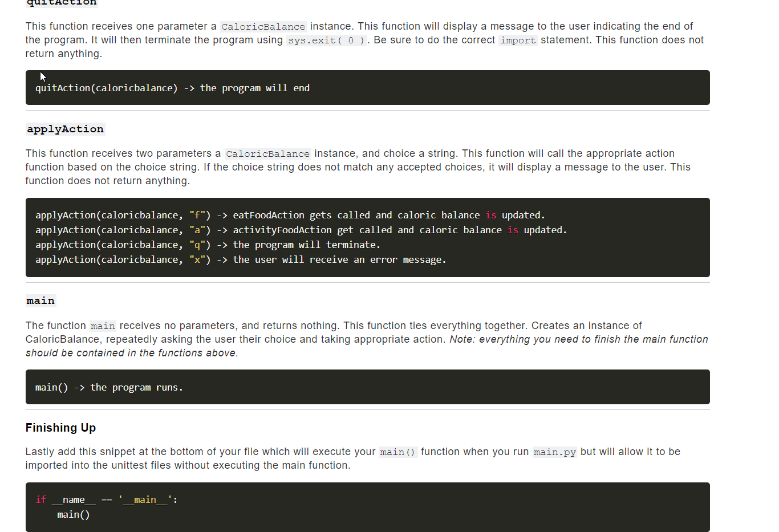Click the sentence starting 'Lastly add this snippet'
Viewport: 779px width, 532px height.
(x=352, y=458)
